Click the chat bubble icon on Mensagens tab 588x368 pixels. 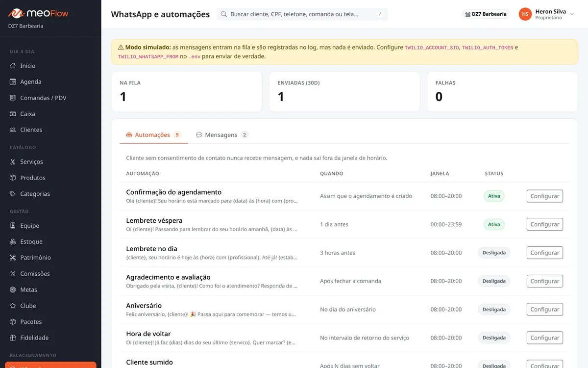tap(199, 135)
